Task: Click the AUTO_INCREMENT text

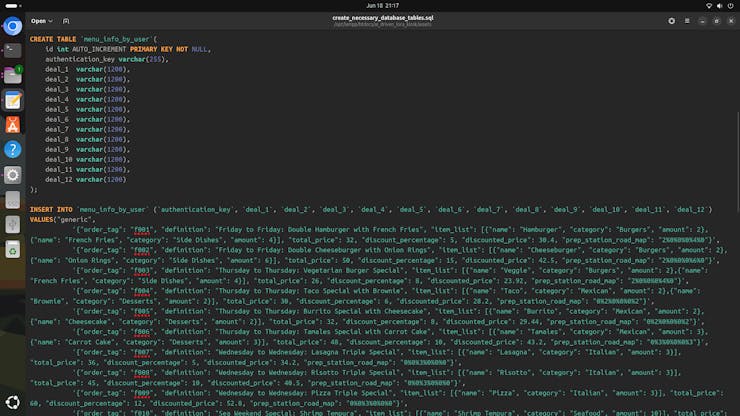Action: tap(99, 49)
